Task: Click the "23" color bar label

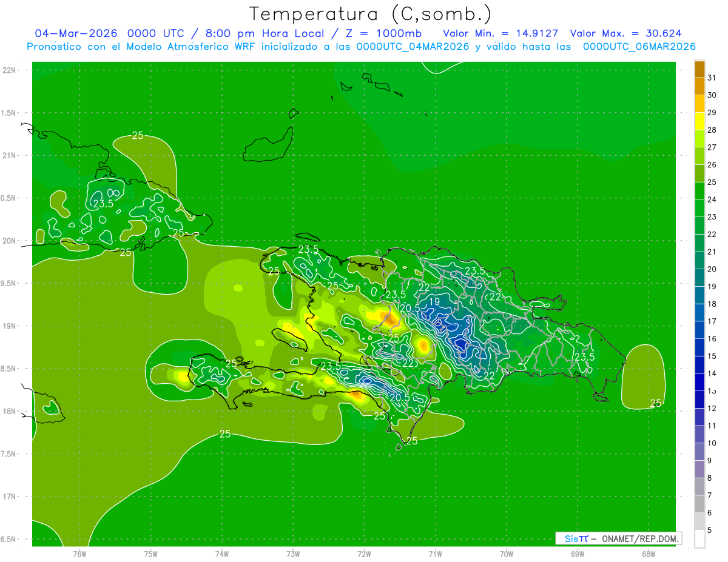Action: coord(712,216)
